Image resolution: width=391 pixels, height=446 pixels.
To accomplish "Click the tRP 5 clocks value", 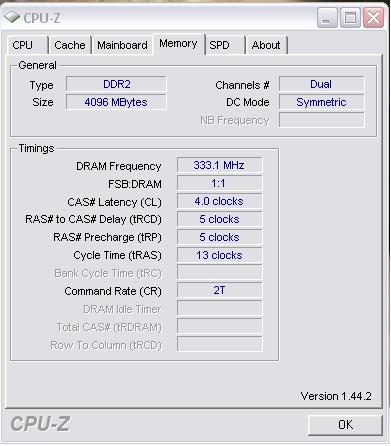I will 219,237.
